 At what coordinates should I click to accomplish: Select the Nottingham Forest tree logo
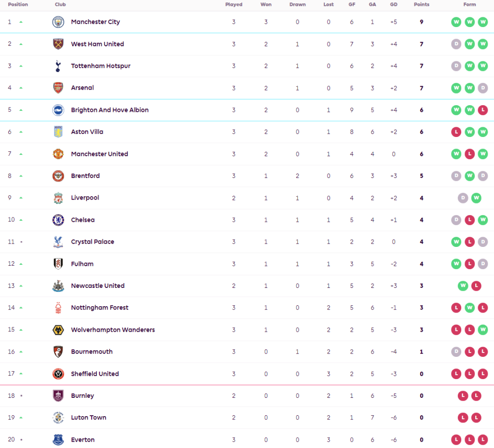(58, 308)
